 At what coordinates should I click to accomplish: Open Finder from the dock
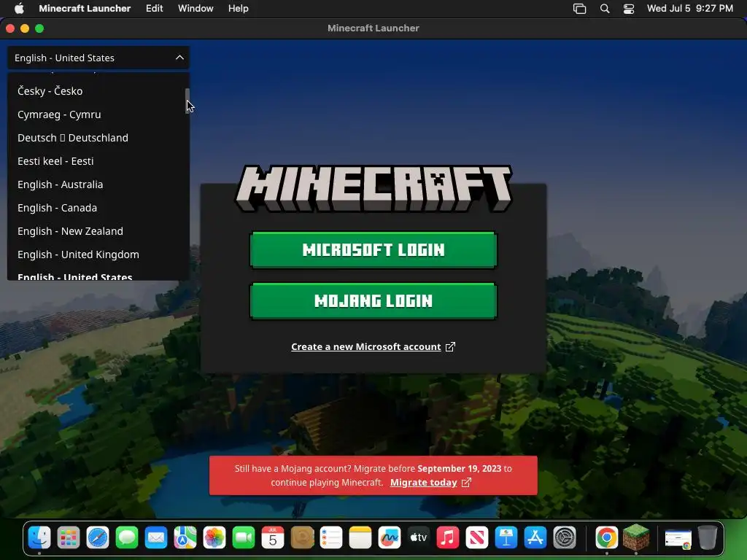[x=39, y=538]
